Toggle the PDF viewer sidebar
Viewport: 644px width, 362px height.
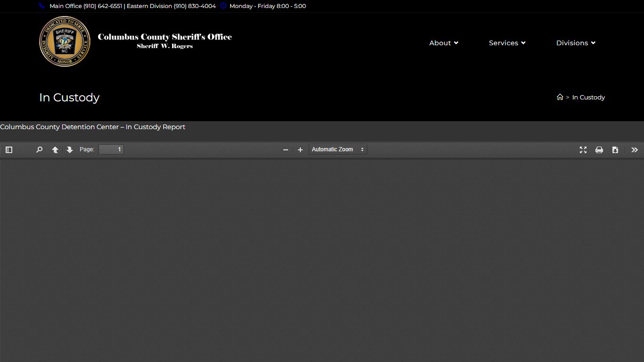[9, 149]
